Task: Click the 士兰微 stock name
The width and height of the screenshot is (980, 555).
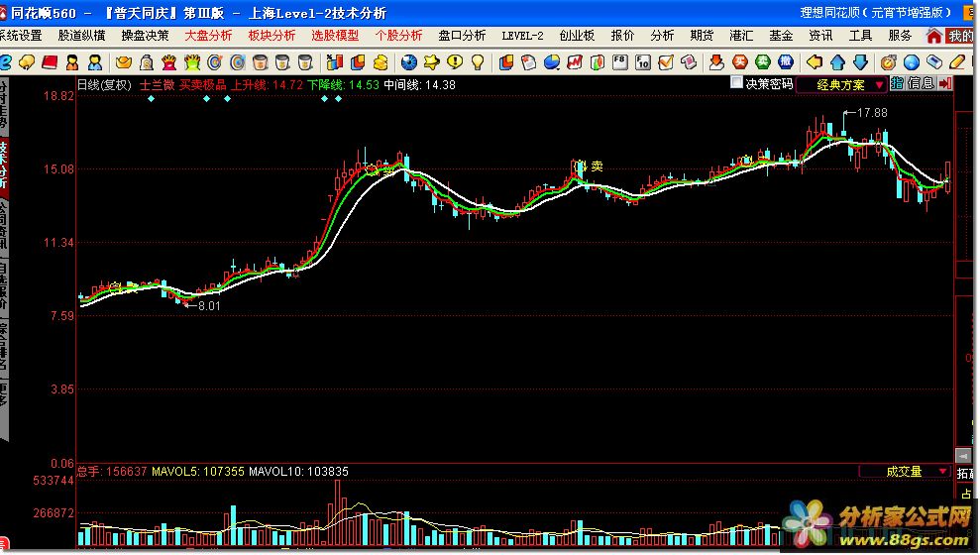Action: [x=157, y=85]
